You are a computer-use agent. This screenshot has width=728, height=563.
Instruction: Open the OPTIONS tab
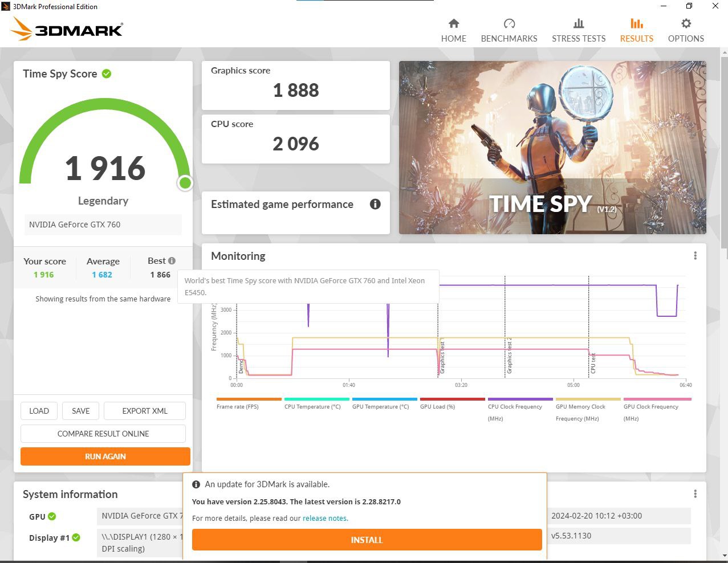(x=686, y=31)
